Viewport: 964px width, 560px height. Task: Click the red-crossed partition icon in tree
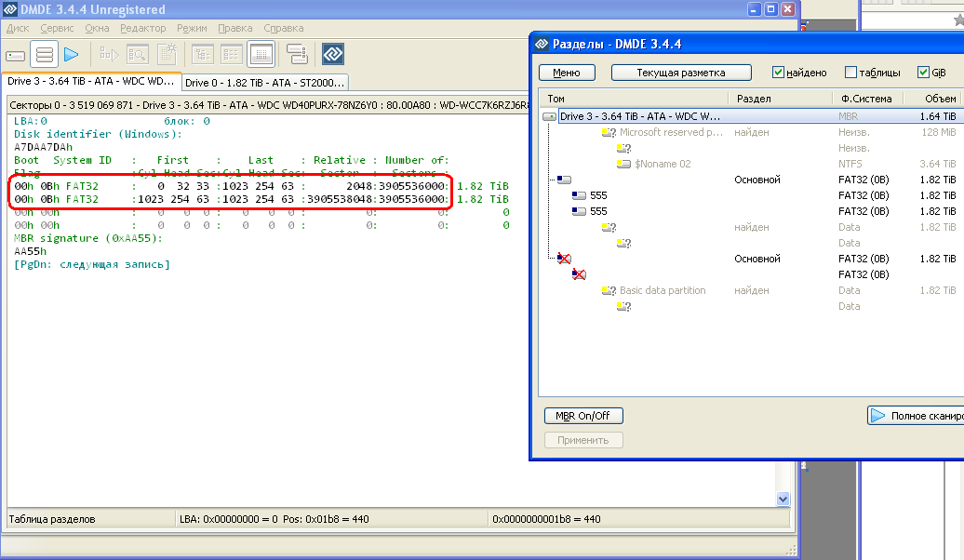[563, 259]
